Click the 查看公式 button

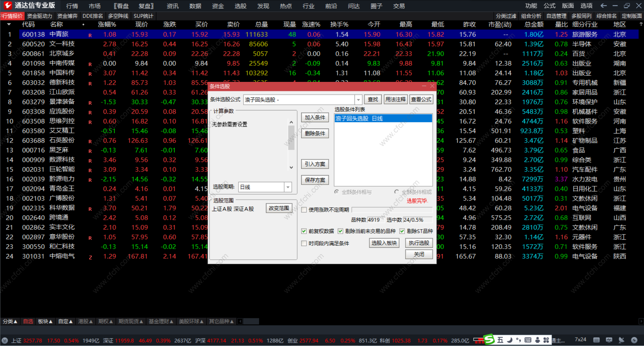[x=421, y=99]
